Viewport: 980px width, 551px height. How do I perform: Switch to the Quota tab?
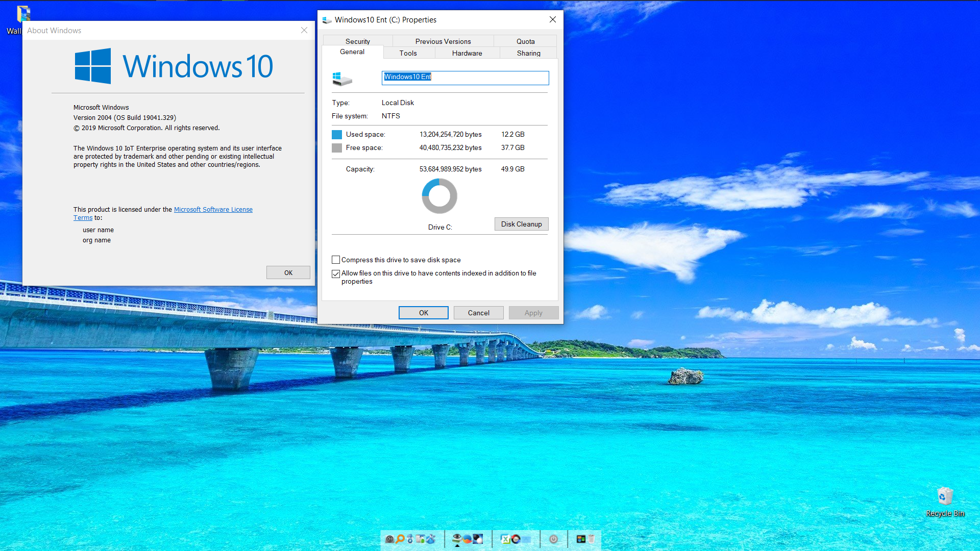525,41
